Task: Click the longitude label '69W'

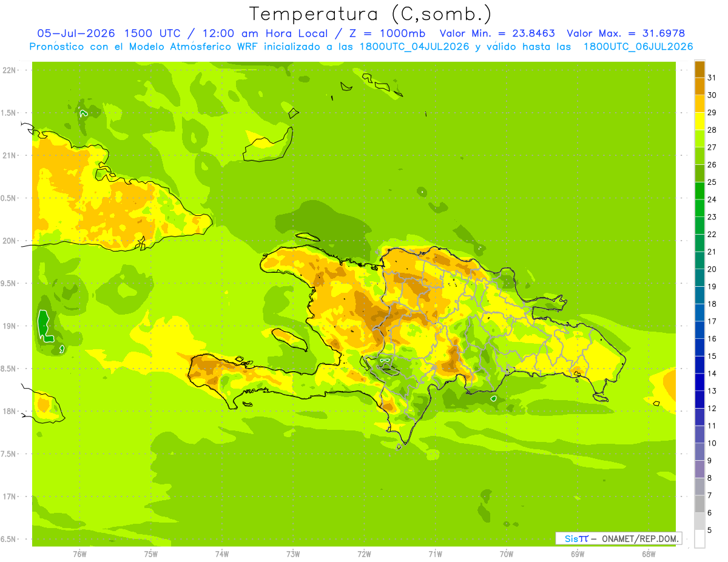Action: coord(578,554)
